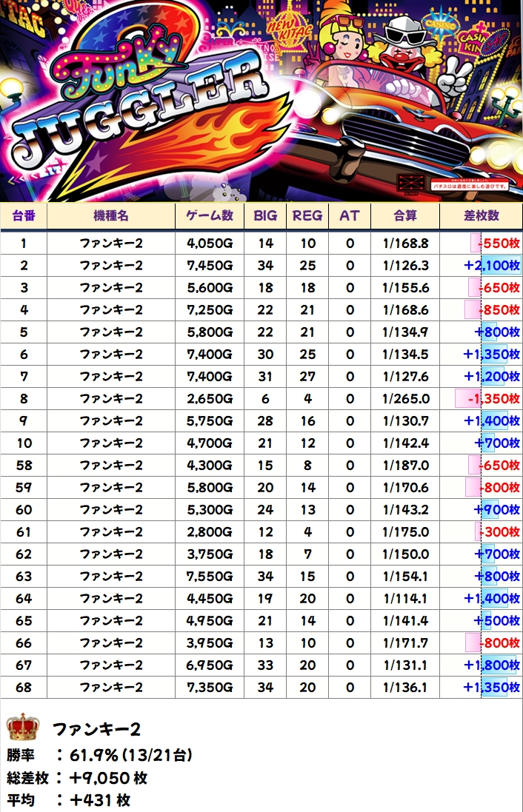Click the red car's front grille
Image resolution: width=523 pixels, height=812 pixels.
click(x=385, y=142)
